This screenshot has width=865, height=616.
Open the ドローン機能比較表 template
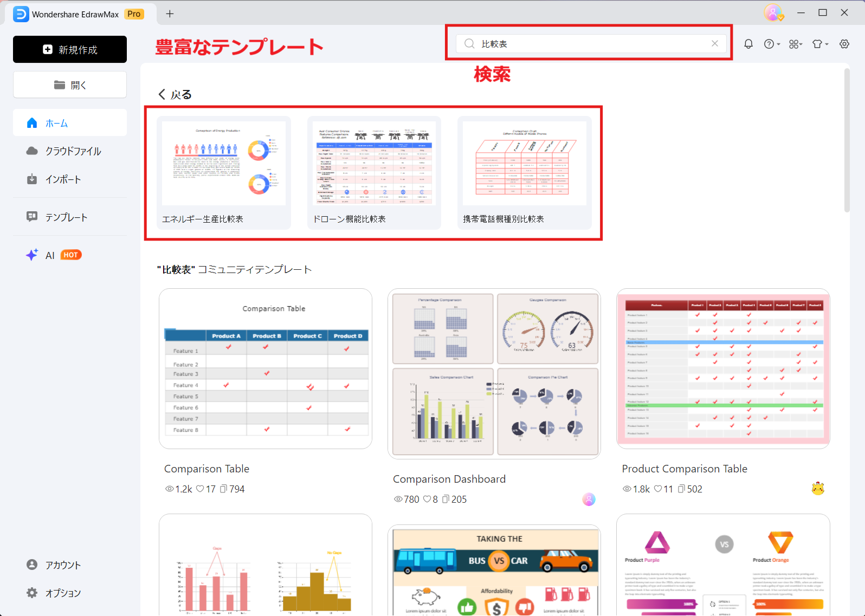(x=374, y=173)
